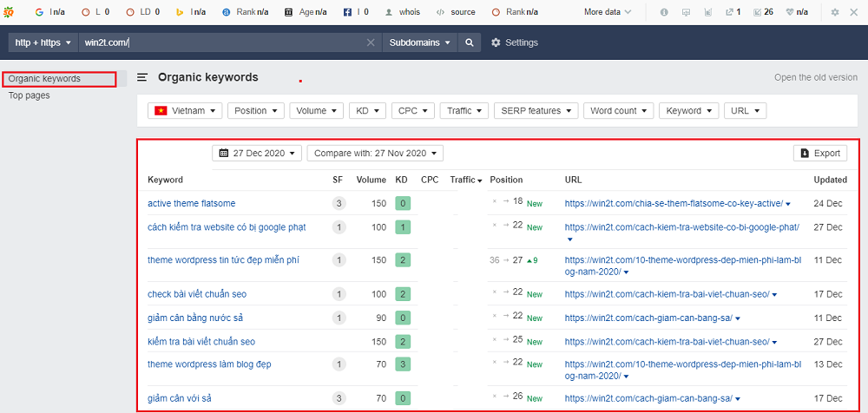Click the Google index icon in the SEO toolbar

pyautogui.click(x=39, y=12)
